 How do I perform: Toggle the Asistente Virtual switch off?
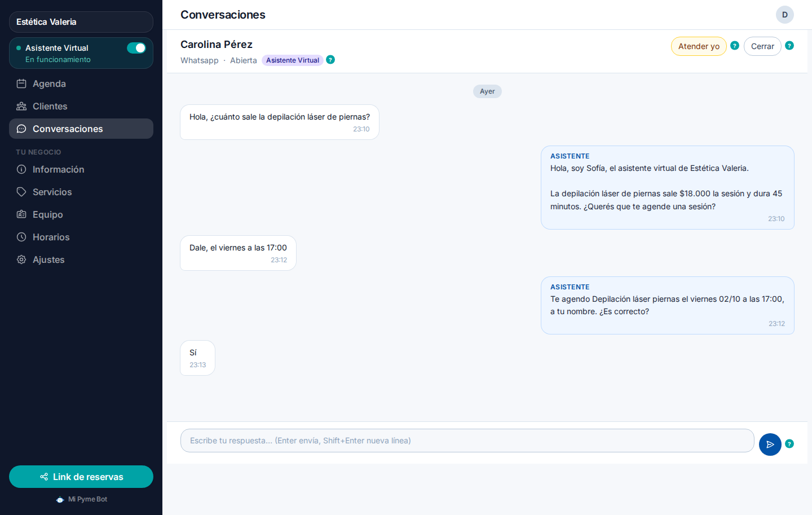[x=136, y=48]
